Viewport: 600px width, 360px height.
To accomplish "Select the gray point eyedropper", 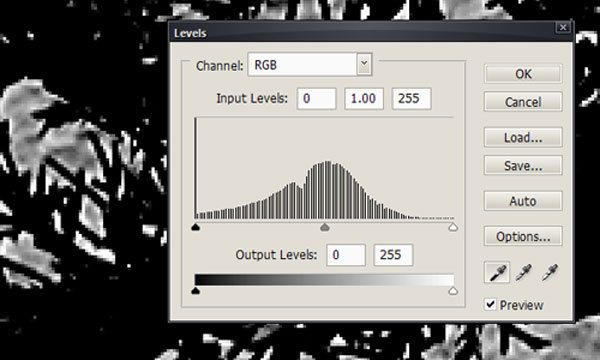I will coord(524,272).
